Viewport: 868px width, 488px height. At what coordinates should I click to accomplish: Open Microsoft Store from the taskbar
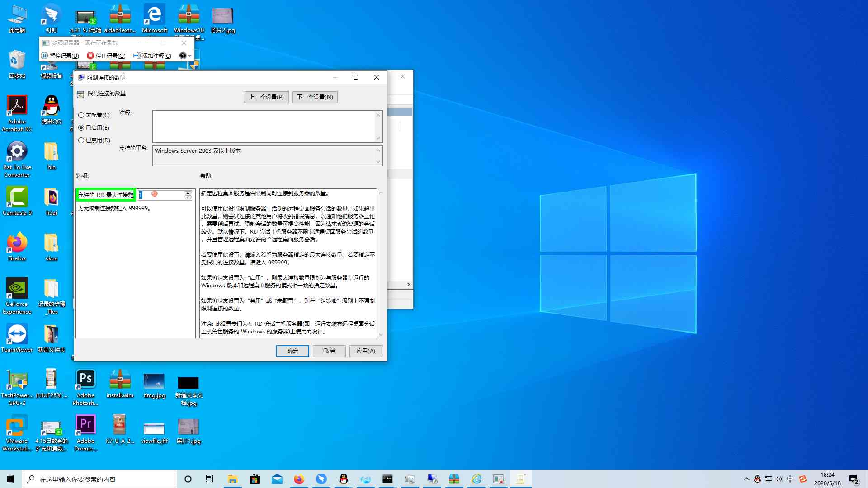(x=255, y=479)
